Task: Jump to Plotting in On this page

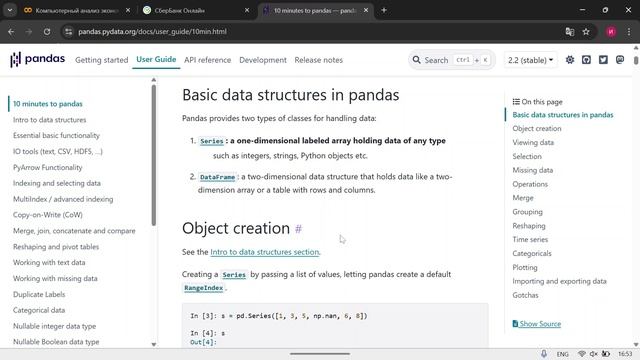Action: point(525,267)
